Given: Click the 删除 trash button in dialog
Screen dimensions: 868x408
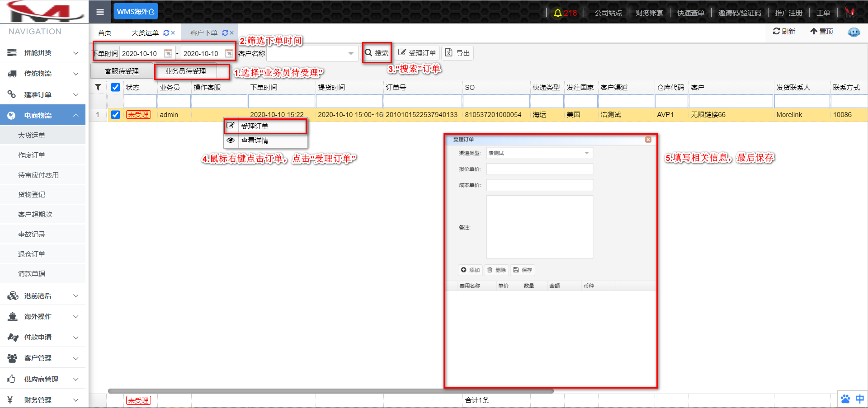Looking at the screenshot, I should coord(496,270).
